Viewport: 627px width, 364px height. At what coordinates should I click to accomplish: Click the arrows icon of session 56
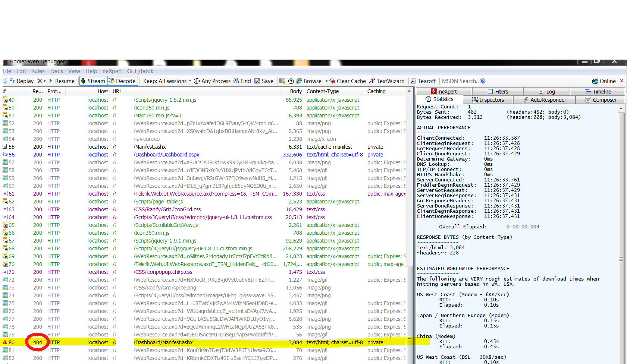click(x=5, y=155)
